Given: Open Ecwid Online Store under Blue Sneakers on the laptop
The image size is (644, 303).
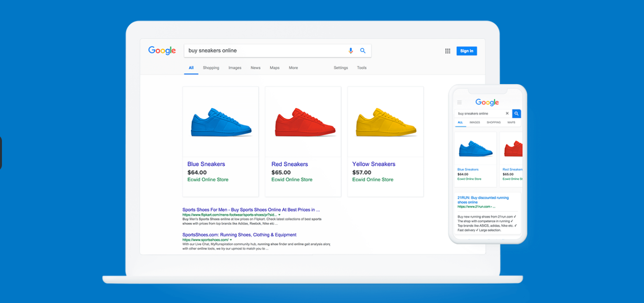Looking at the screenshot, I should coord(208,179).
